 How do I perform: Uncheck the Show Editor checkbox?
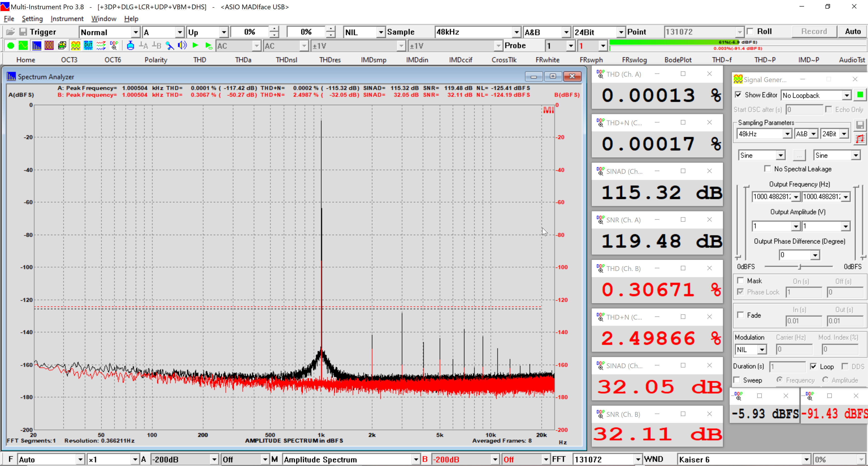pyautogui.click(x=738, y=95)
